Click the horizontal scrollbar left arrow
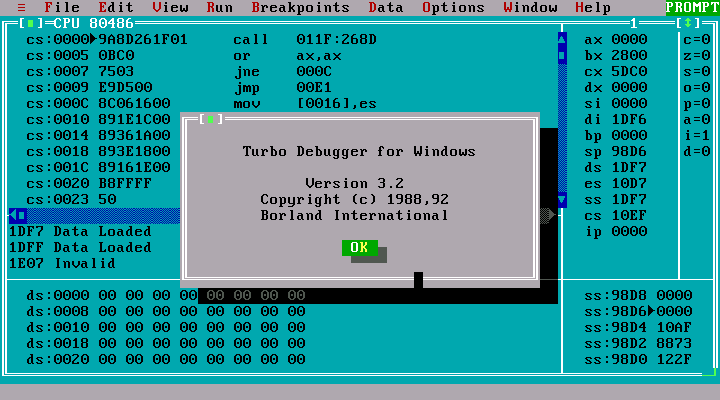 pyautogui.click(x=13, y=215)
